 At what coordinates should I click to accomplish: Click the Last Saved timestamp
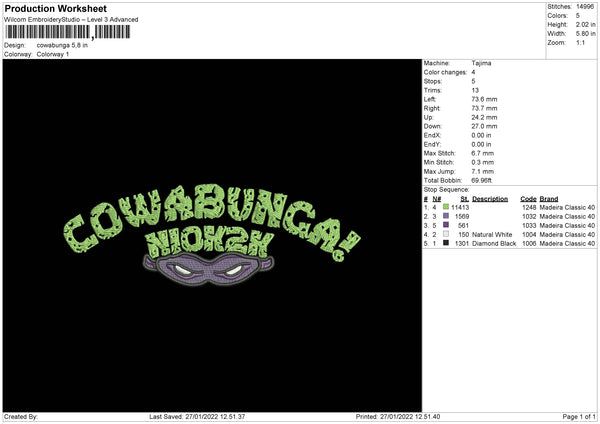click(197, 416)
